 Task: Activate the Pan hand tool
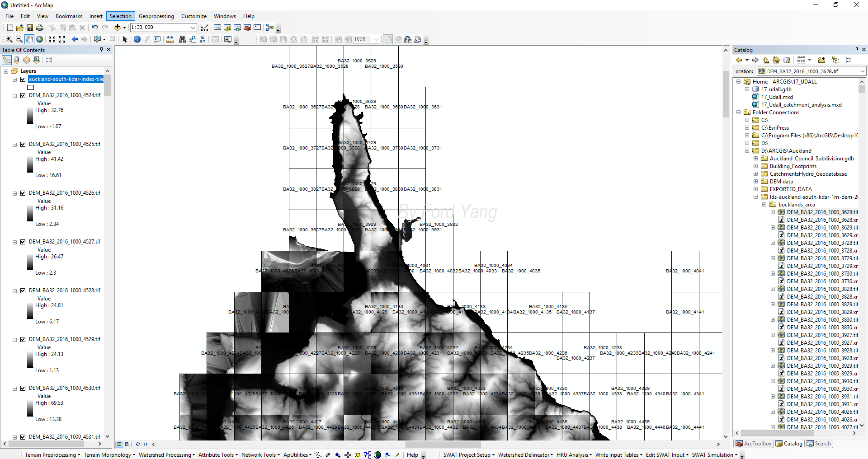[29, 39]
